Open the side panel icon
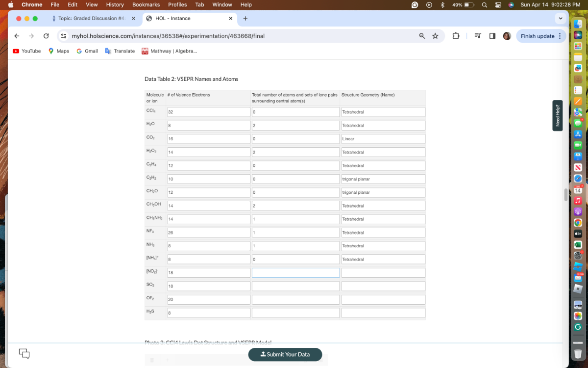Viewport: 588px width, 368px height. point(492,36)
